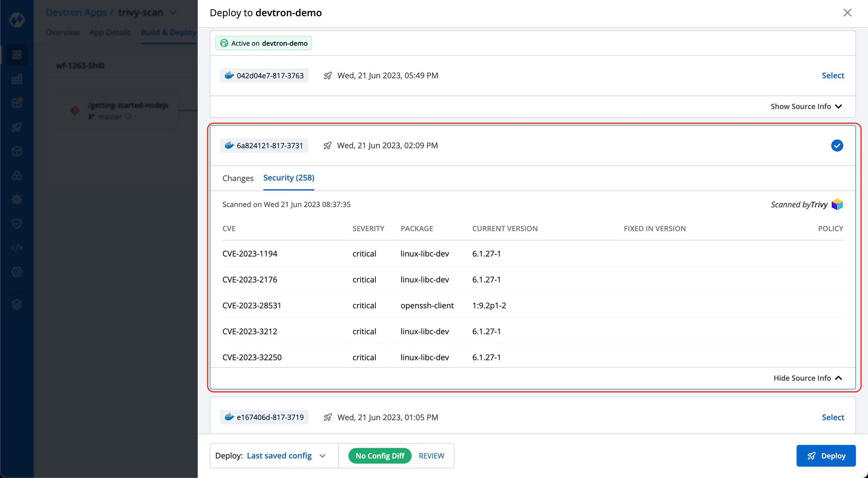Click the Trivy security scan logo icon

837,204
